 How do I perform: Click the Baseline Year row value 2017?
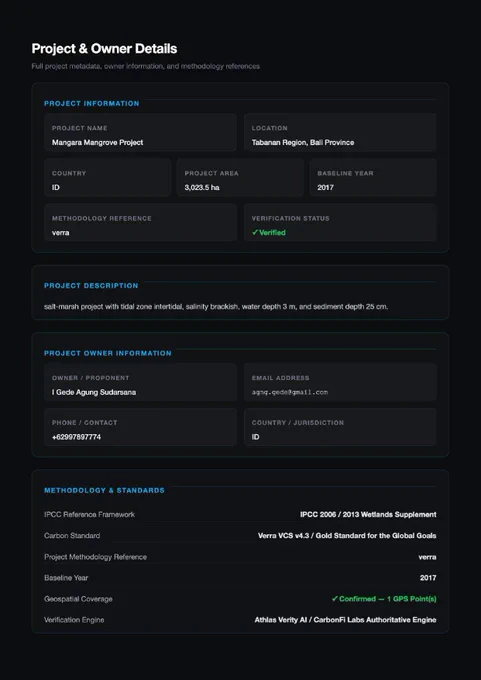click(428, 578)
